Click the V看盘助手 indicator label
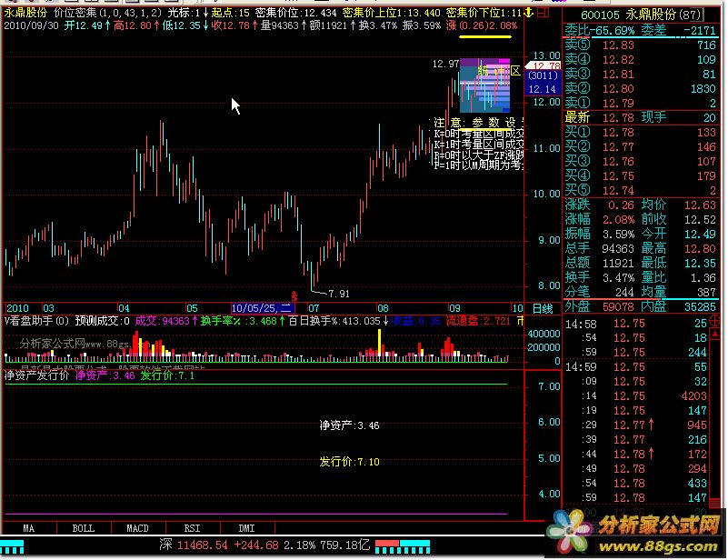Image resolution: width=728 pixels, height=560 pixels. tap(36, 321)
